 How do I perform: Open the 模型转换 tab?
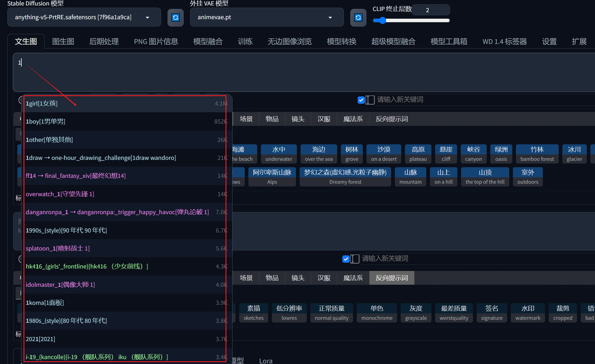coord(341,41)
